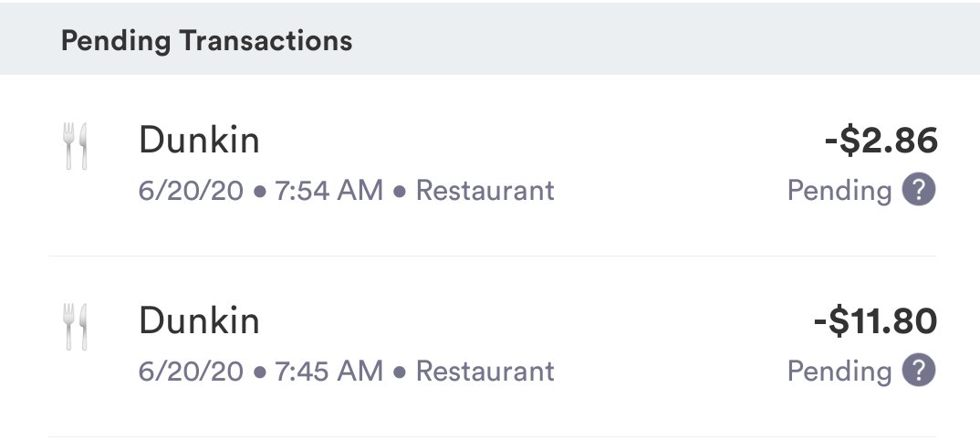Click the divider line below the $11.80 transaction
Viewport: 980px width, 440px height.
(493, 436)
